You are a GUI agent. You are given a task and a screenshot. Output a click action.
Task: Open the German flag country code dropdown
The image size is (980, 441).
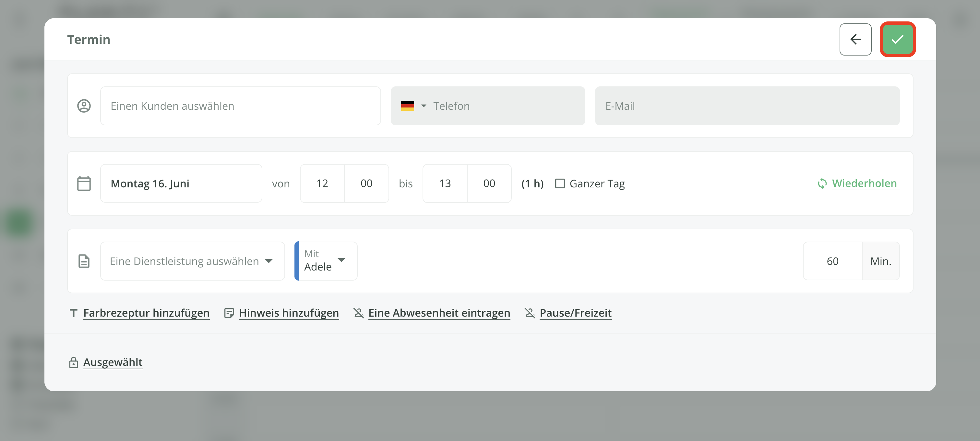tap(413, 106)
